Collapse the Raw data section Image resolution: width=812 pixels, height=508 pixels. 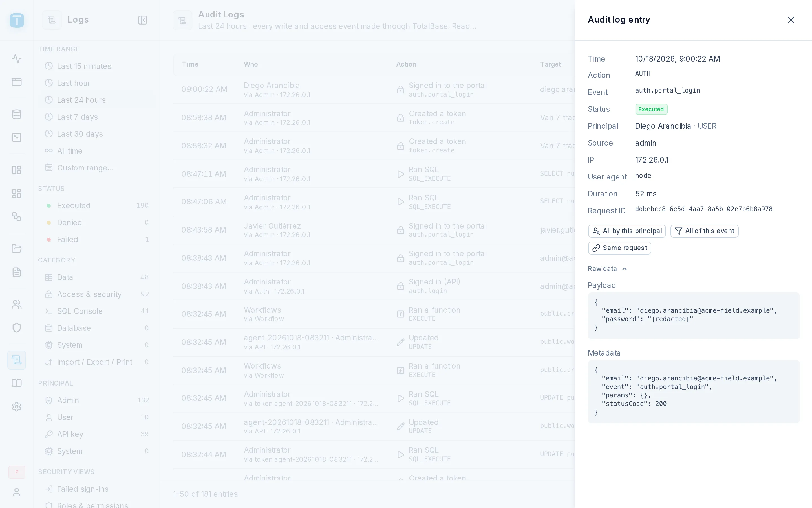pyautogui.click(x=607, y=269)
